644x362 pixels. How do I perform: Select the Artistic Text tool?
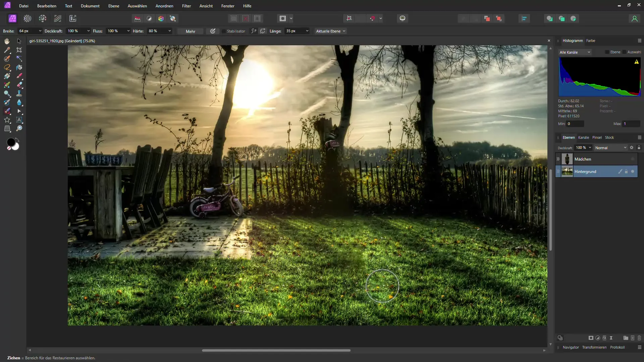(19, 120)
